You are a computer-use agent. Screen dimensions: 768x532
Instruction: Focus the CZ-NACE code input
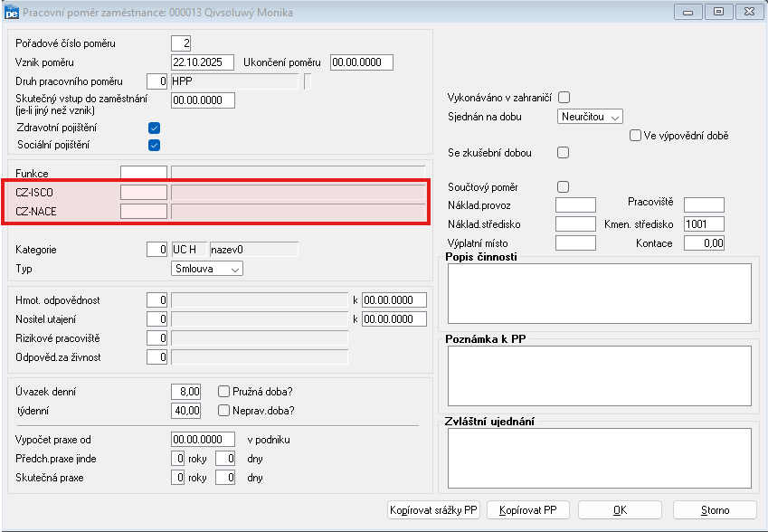pos(144,212)
